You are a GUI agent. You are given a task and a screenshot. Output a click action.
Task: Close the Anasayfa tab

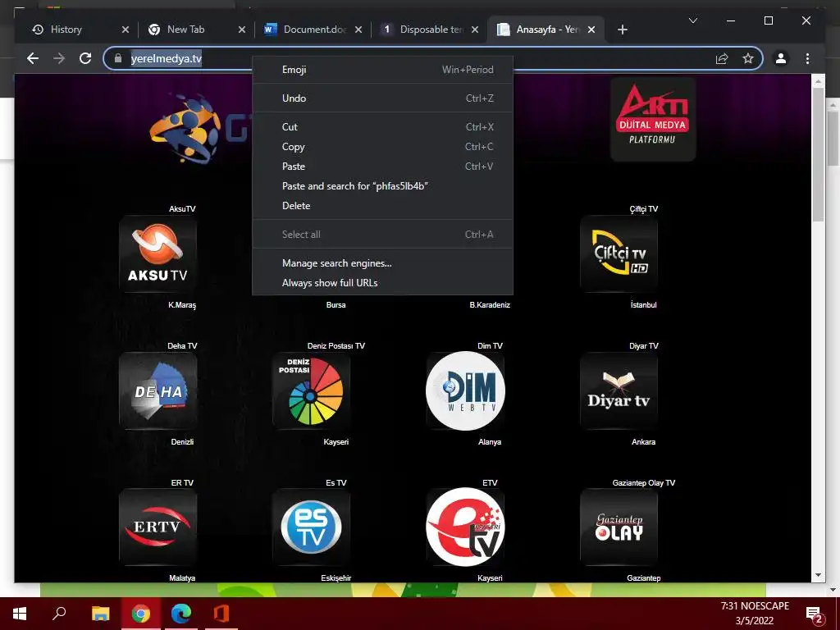pyautogui.click(x=591, y=30)
